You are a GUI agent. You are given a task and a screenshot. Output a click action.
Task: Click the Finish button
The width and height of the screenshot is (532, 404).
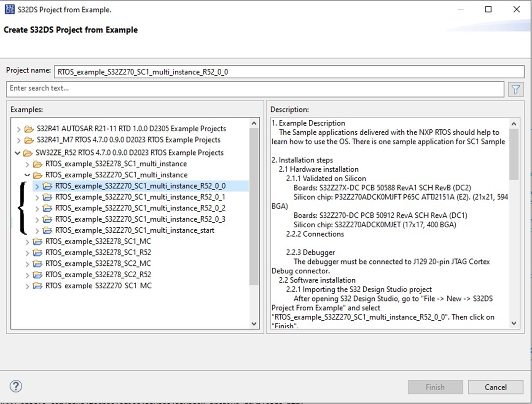tap(435, 387)
